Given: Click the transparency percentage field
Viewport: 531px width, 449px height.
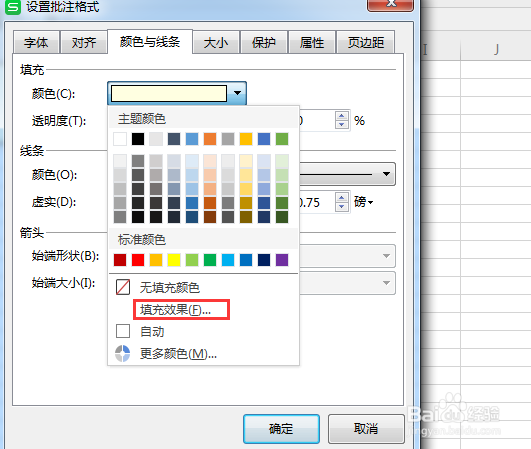Looking at the screenshot, I should [x=317, y=120].
